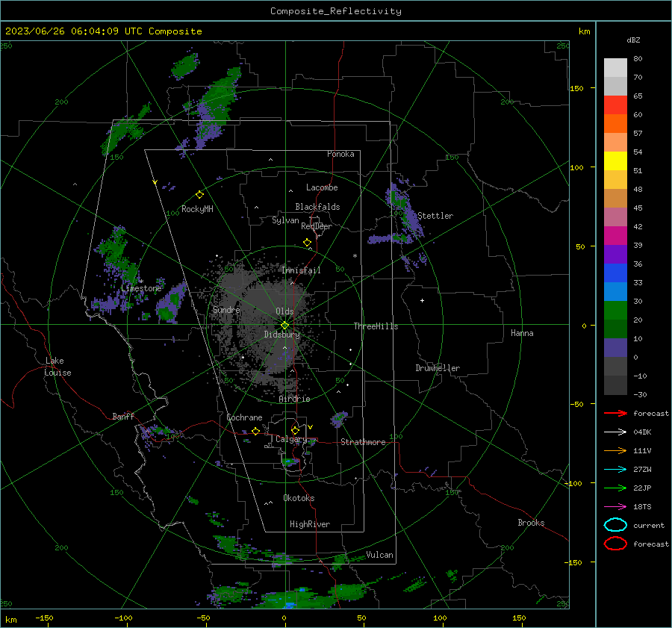Click the 'Cochrane' city label
This screenshot has width=672, height=628.
244,417
